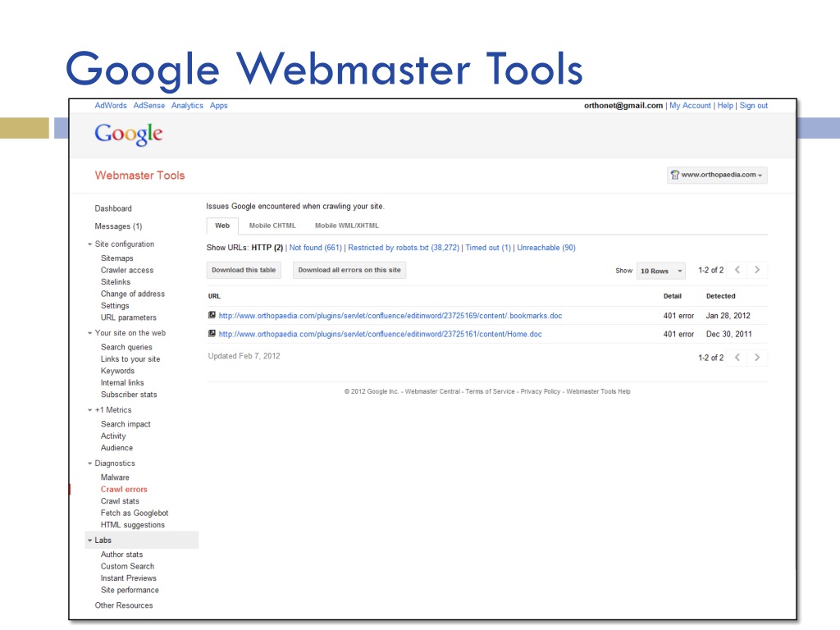
Task: Open Instant Previews in sidebar
Action: point(129,578)
